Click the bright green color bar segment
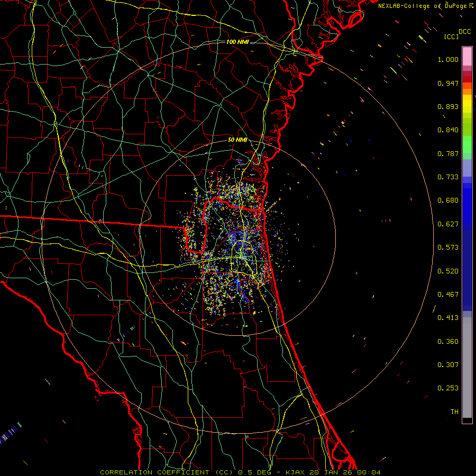The width and height of the screenshot is (476, 476). click(x=467, y=144)
